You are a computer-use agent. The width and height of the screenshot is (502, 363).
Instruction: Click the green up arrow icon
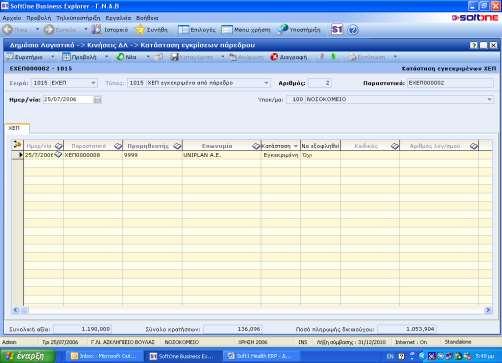pos(333,57)
